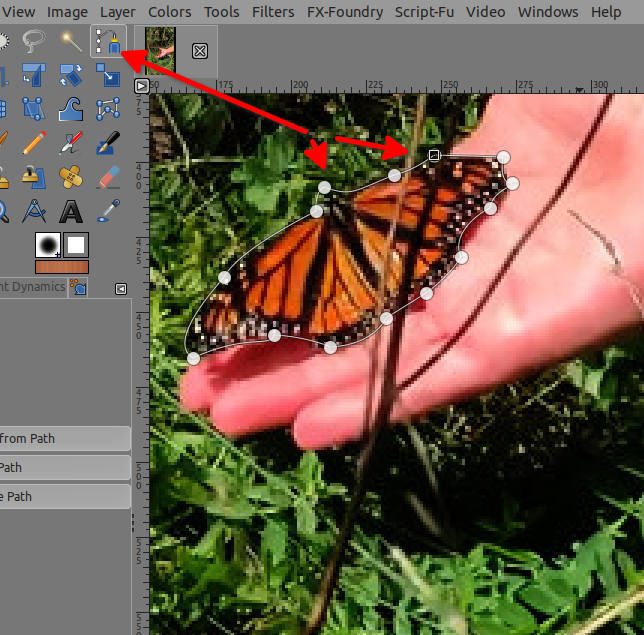Click the horizontal ruler near mark 225
The image size is (644, 635).
(375, 85)
